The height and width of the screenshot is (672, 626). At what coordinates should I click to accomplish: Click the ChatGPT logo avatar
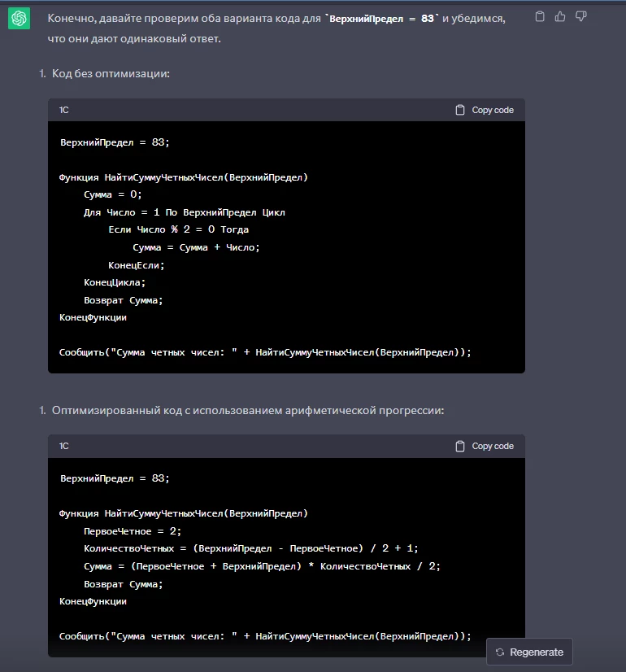tap(19, 19)
